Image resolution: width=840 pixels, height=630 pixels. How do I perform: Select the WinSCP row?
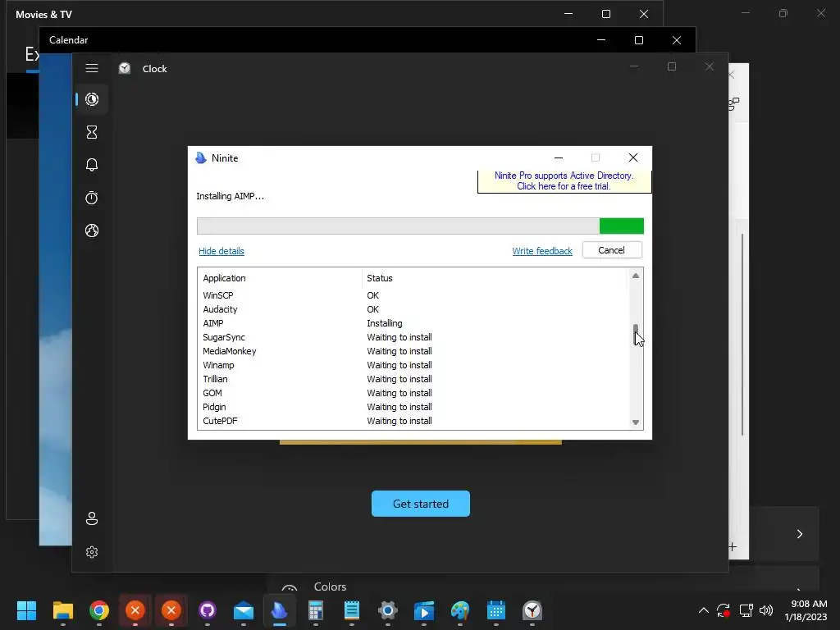[413, 295]
